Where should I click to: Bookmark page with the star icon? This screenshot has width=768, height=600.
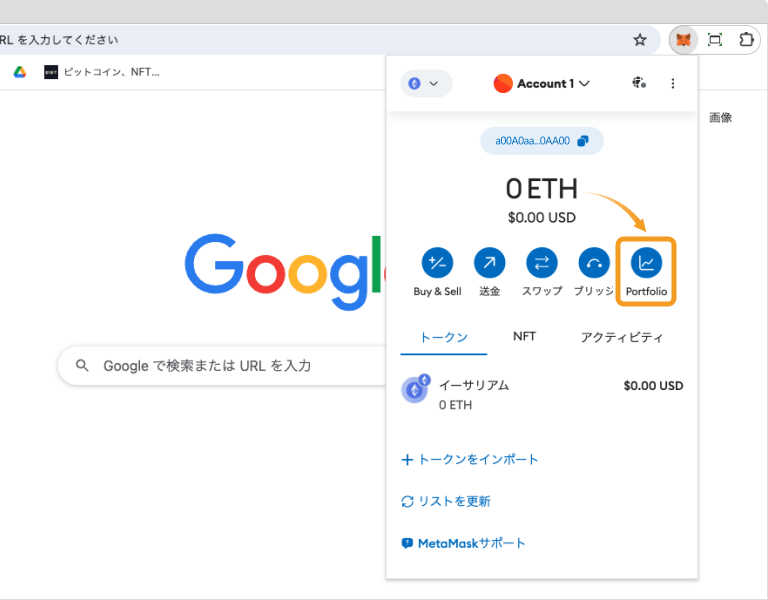[640, 40]
